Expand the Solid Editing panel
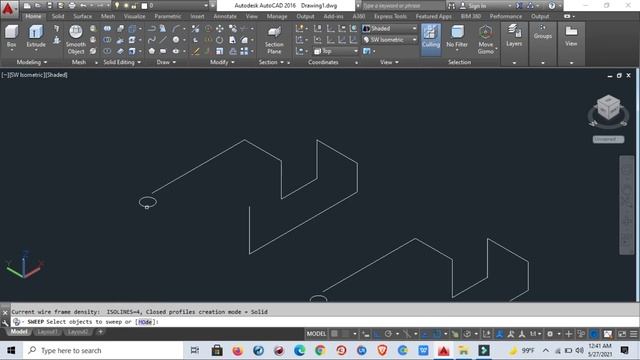The image size is (640, 360). (122, 62)
